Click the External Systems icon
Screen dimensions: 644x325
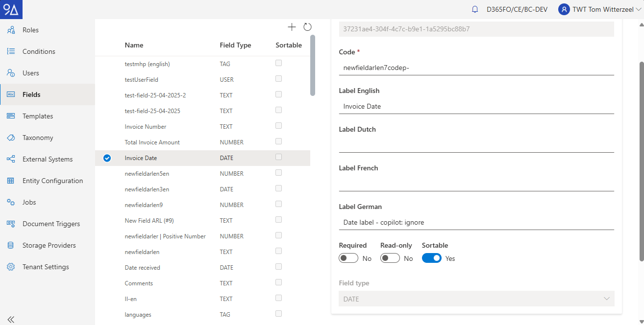click(x=11, y=159)
